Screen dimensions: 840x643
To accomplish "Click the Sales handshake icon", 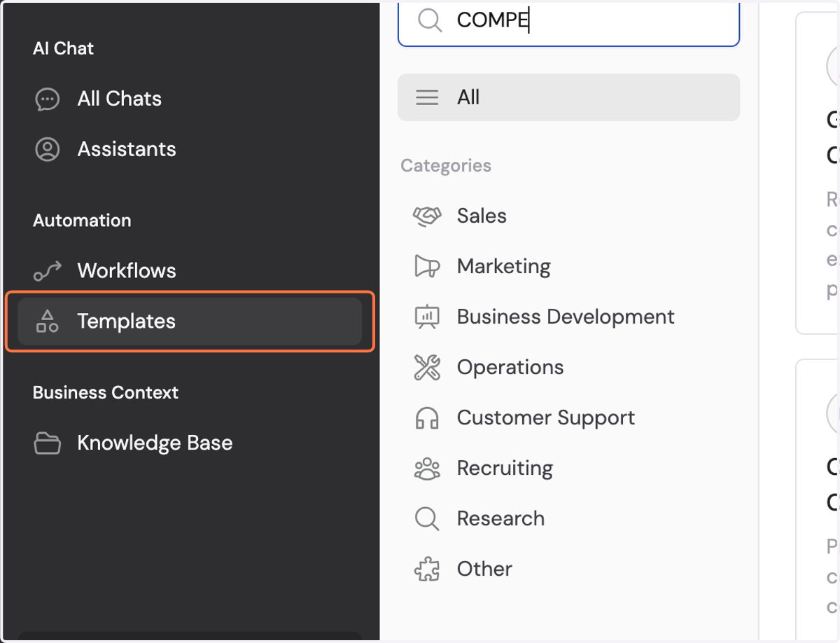I will [427, 216].
